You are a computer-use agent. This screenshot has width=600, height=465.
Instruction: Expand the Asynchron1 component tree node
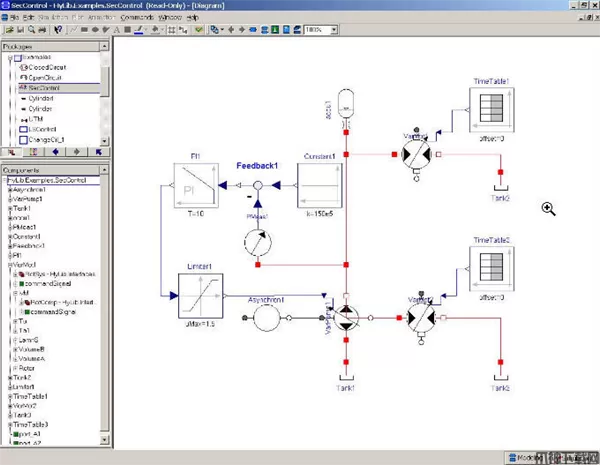pyautogui.click(x=7, y=189)
